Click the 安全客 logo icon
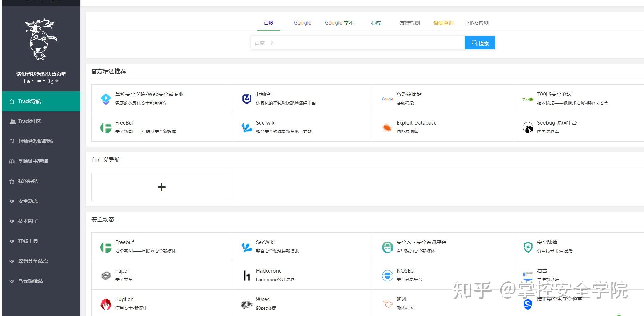 click(x=387, y=247)
